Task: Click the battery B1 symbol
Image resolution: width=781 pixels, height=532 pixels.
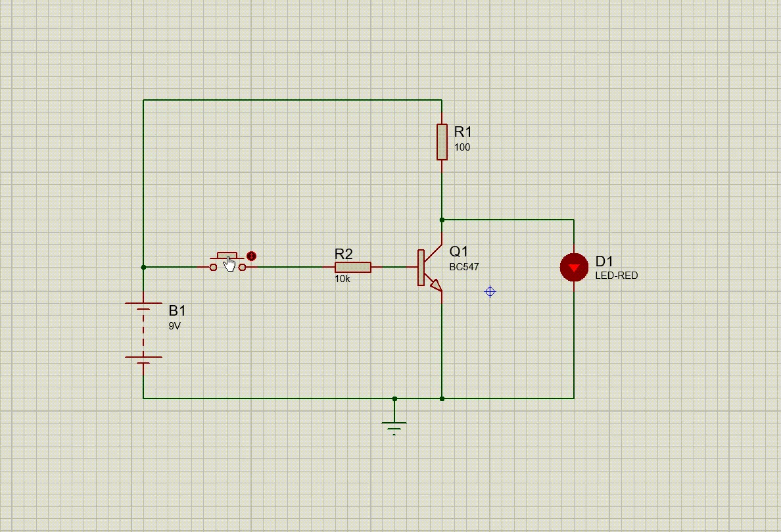Action: tap(143, 304)
